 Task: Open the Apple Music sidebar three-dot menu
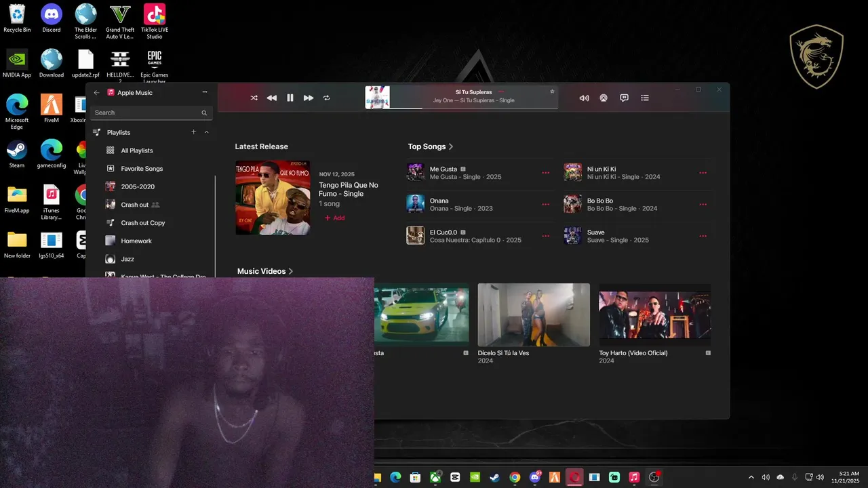(205, 92)
